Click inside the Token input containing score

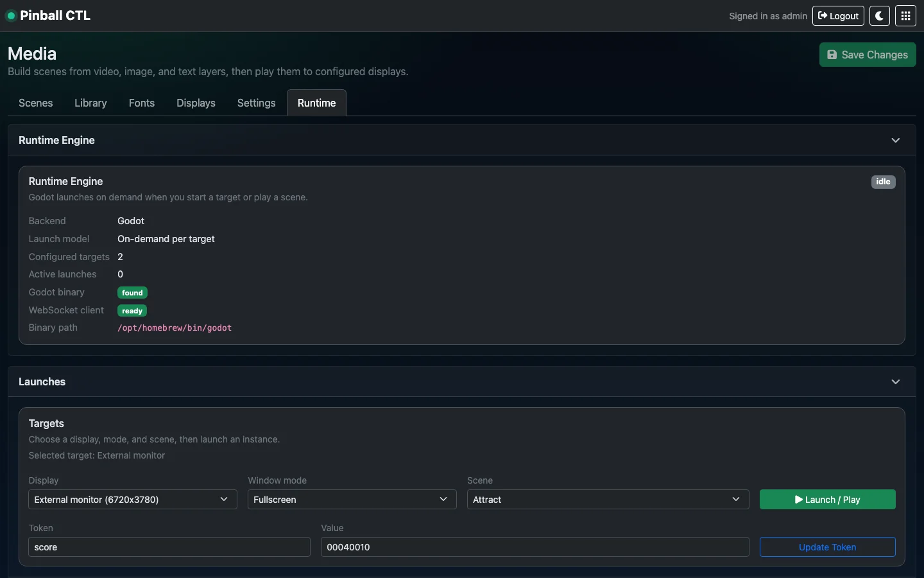point(169,547)
